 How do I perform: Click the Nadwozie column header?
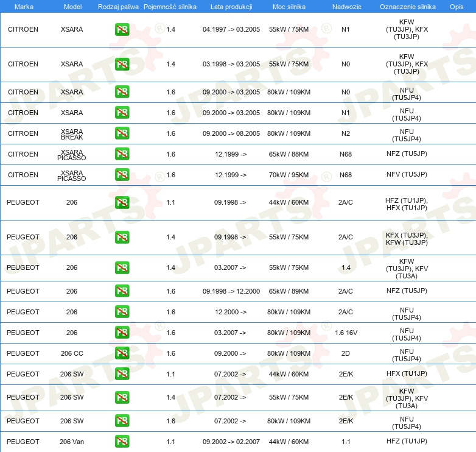point(347,7)
